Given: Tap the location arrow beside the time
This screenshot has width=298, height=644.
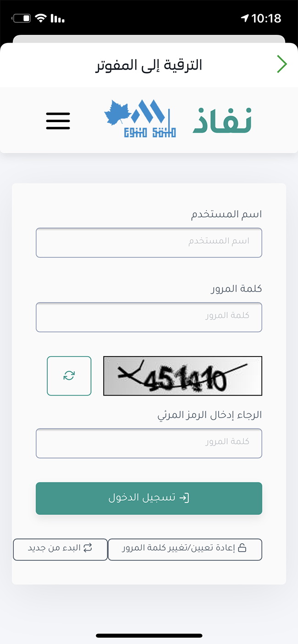Looking at the screenshot, I should point(245,18).
